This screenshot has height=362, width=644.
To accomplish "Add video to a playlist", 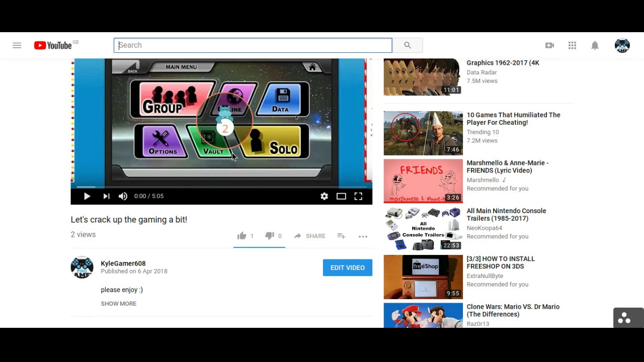I will pyautogui.click(x=341, y=236).
